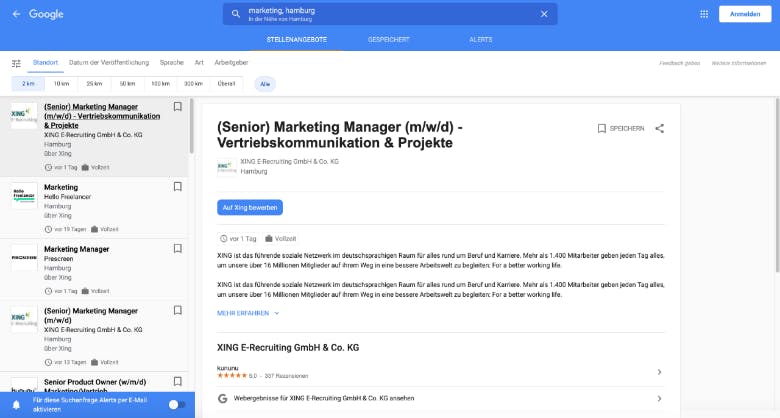Bookmark the (Senior) Marketing Manager (m/w/d) job
Viewport: 780px width, 418px height.
tap(178, 310)
